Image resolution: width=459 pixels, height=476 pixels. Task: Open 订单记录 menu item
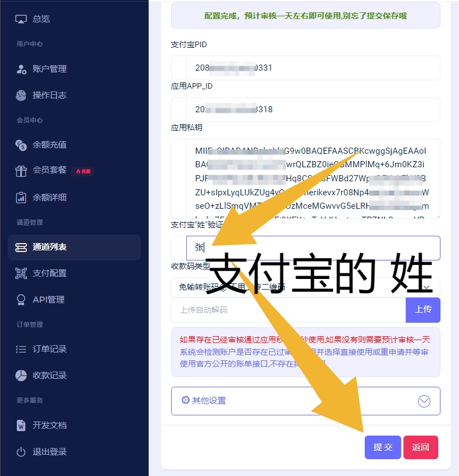coord(49,349)
